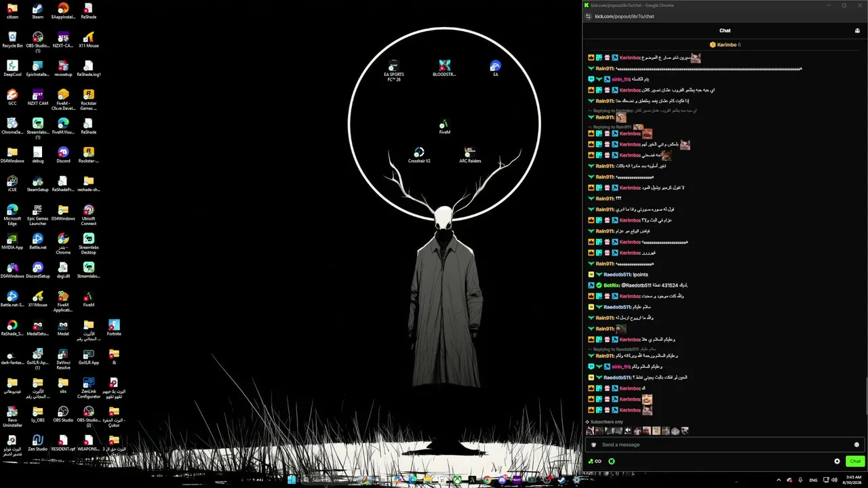Open the Windows Start button on taskbar
The height and width of the screenshot is (488, 868).
tap(292, 480)
